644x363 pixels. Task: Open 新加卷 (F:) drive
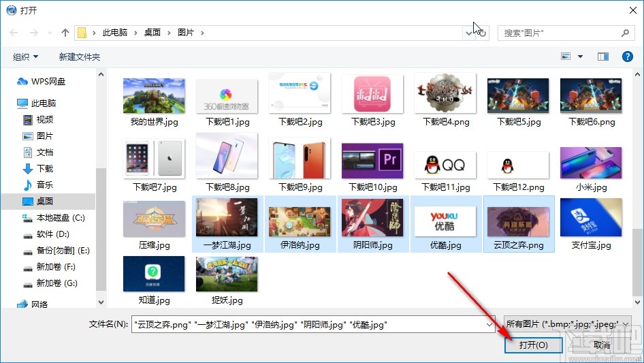pos(49,267)
